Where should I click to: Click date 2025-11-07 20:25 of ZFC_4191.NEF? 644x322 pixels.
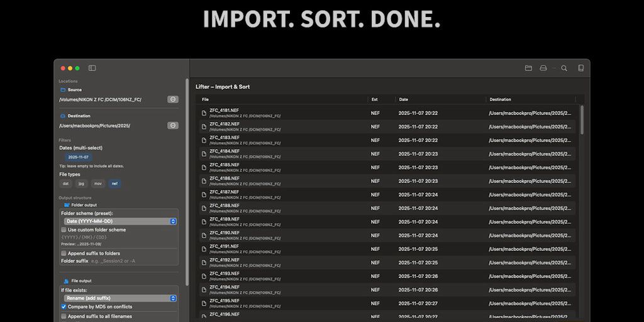coord(418,249)
